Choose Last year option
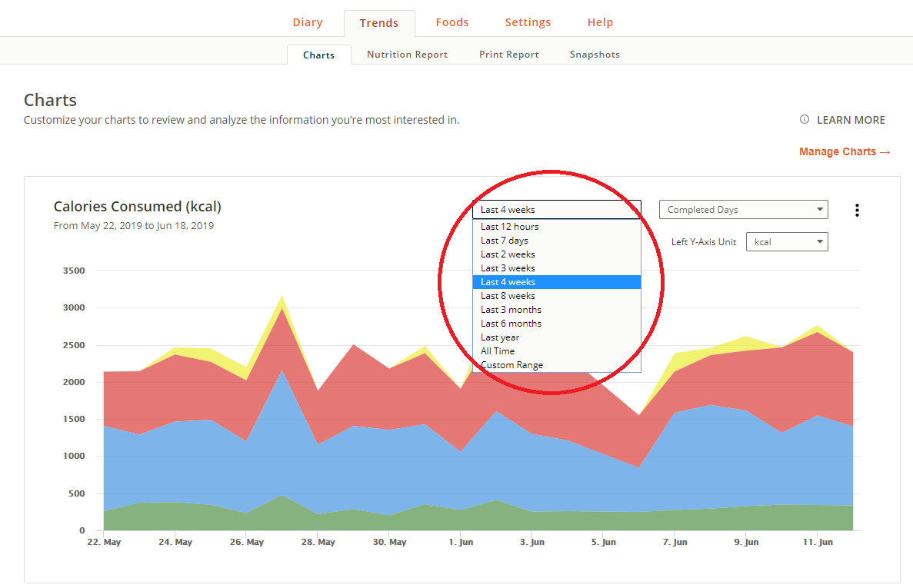913x588 pixels. tap(557, 337)
